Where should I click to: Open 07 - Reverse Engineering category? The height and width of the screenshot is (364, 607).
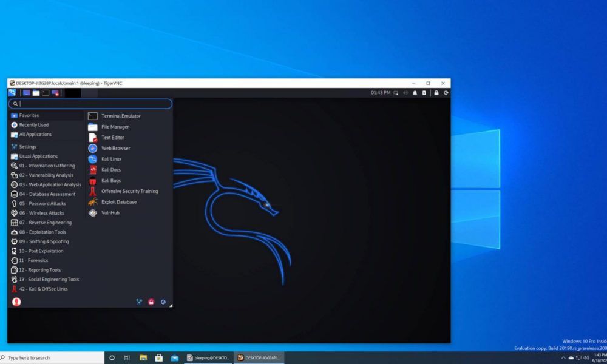pyautogui.click(x=47, y=223)
